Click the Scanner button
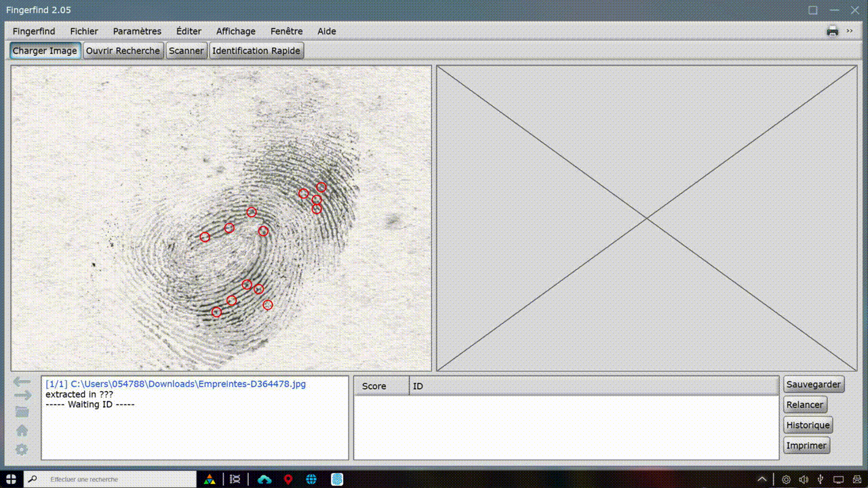 coord(186,51)
